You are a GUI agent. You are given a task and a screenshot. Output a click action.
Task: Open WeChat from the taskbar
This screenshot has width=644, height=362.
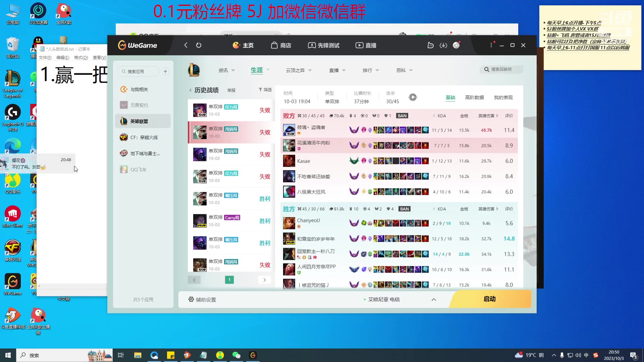click(x=236, y=355)
